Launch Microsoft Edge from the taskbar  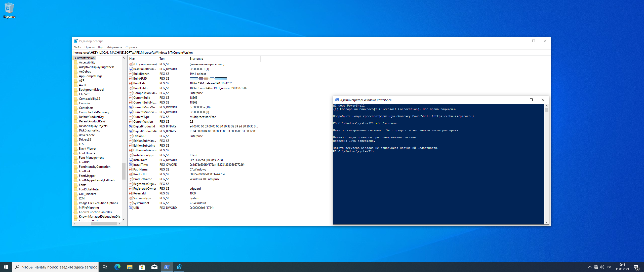coord(117,267)
